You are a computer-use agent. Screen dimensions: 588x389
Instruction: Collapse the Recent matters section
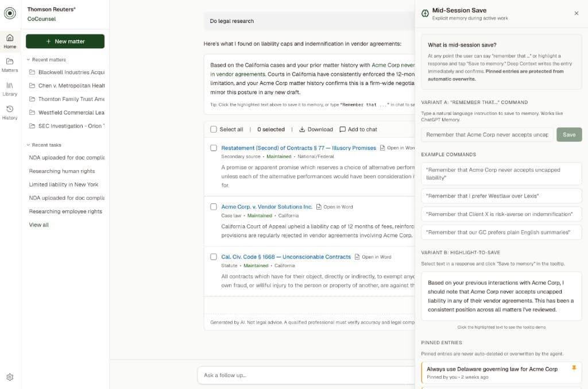click(x=46, y=60)
